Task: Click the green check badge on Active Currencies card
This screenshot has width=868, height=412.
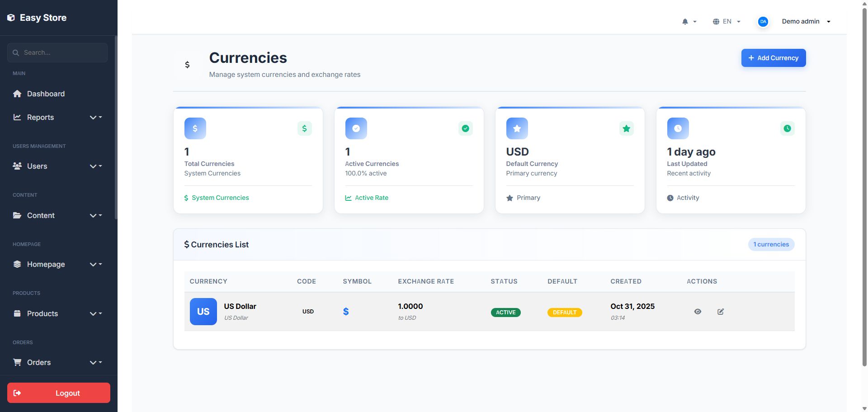Action: coord(466,128)
